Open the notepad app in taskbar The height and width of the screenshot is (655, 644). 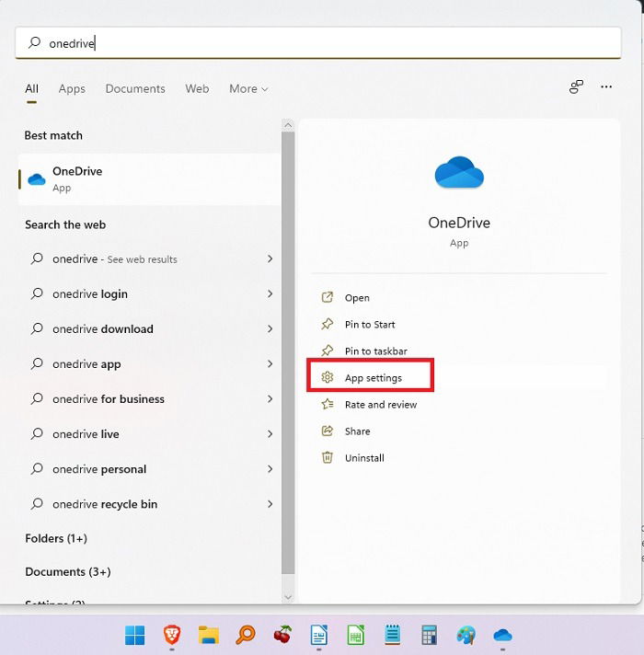[x=392, y=635]
